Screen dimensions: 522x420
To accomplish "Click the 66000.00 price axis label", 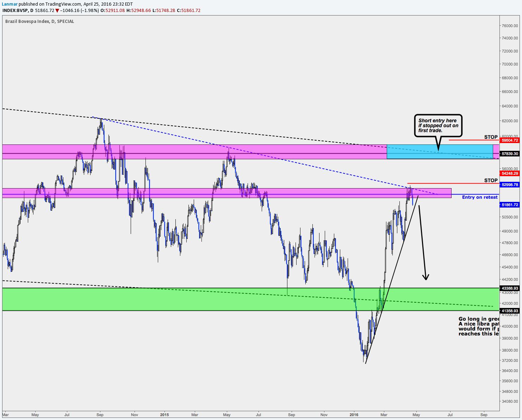I will pos(510,92).
